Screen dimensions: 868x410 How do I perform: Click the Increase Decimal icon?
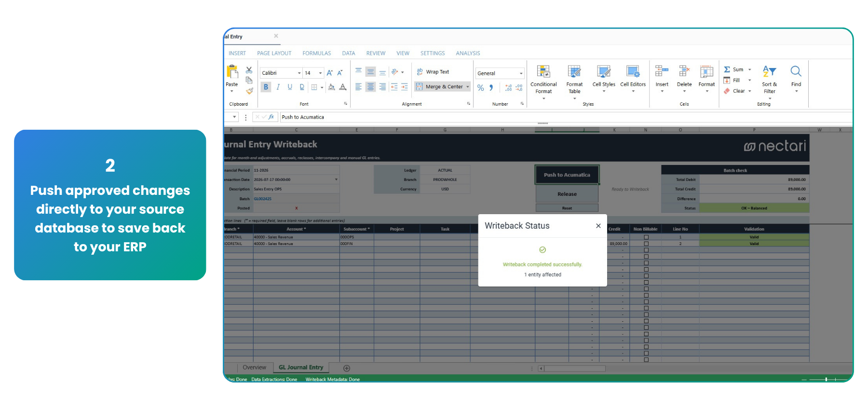(x=508, y=88)
